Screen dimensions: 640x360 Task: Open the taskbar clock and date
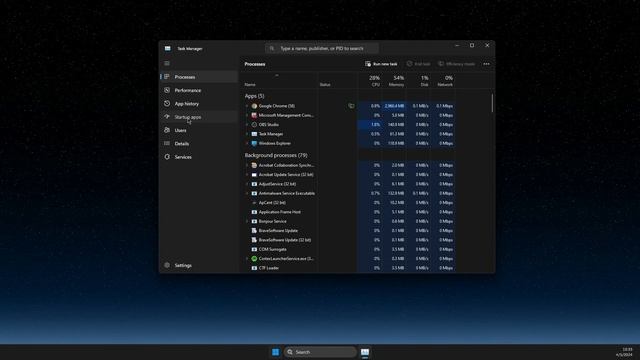(x=624, y=352)
